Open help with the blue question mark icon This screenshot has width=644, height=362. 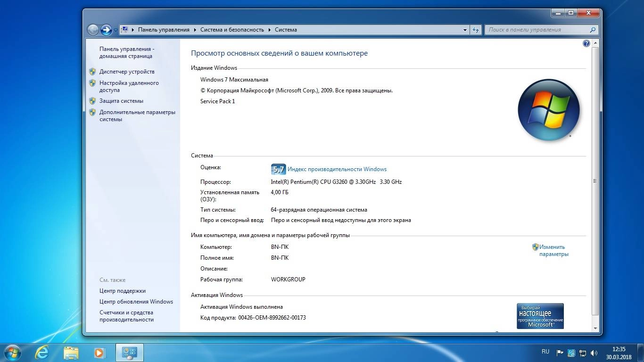tap(586, 43)
